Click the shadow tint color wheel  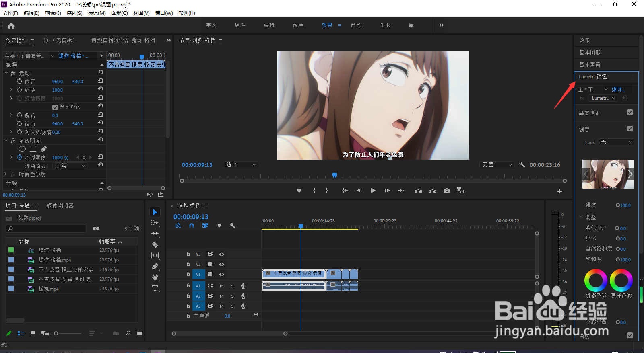(596, 281)
